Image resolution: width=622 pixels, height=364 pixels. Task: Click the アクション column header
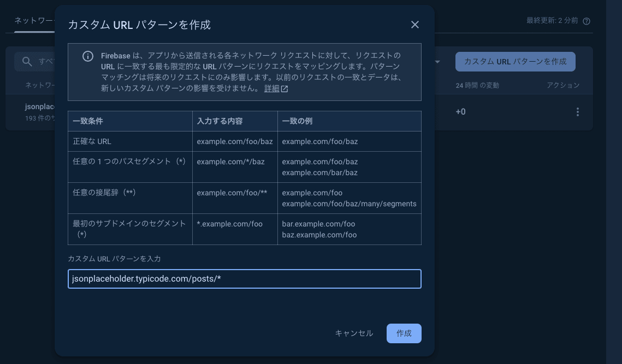[x=563, y=85]
